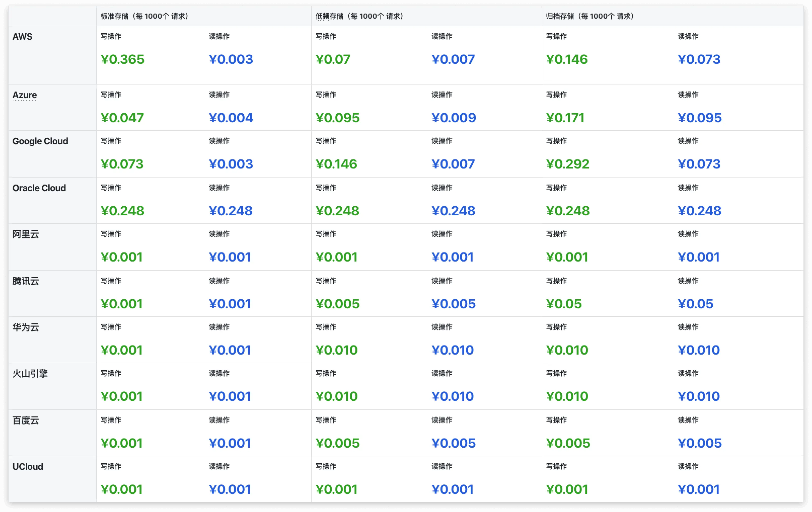Click Google Cloud archive write price ¥0.292

568,164
